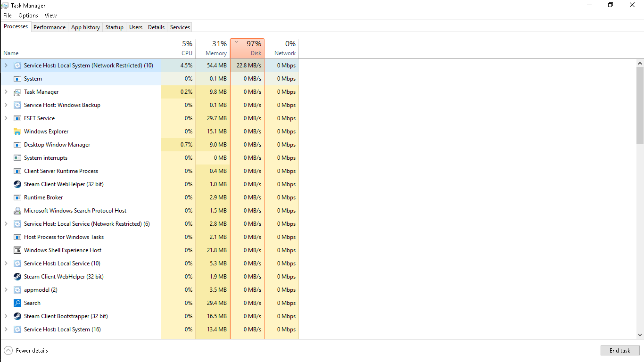Click the Service Host: Windows Backup gear icon
This screenshot has height=362, width=644.
(x=17, y=105)
